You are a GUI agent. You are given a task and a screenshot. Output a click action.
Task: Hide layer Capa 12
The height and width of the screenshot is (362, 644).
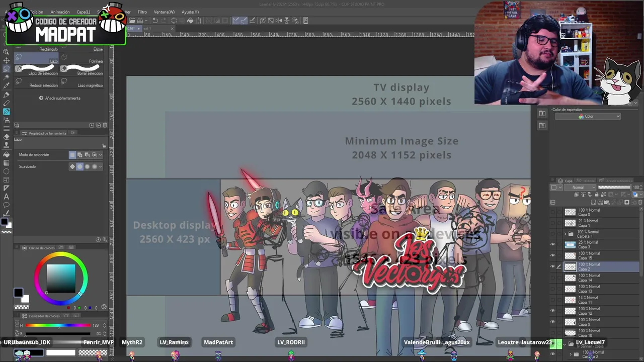click(553, 311)
